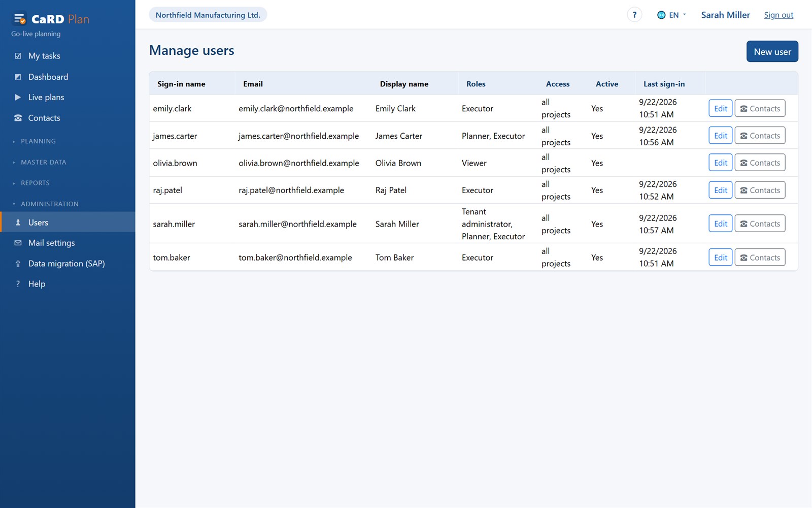
Task: Click the sign-in name tom.baker
Action: click(172, 258)
